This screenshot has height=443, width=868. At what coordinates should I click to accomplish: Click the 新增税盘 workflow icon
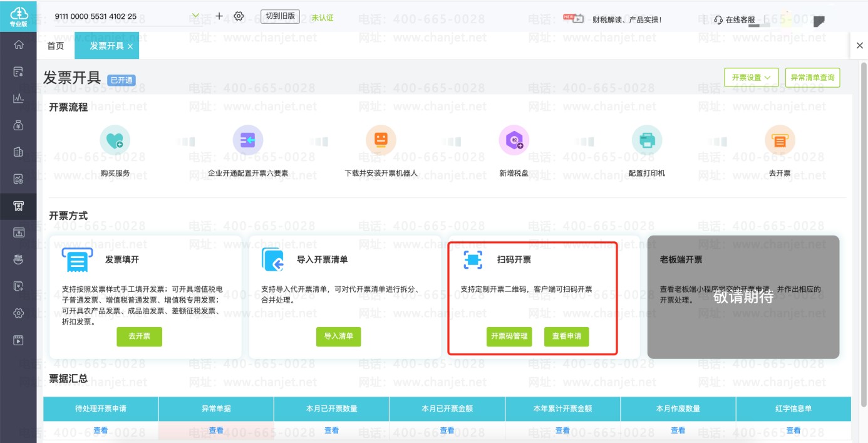[514, 141]
